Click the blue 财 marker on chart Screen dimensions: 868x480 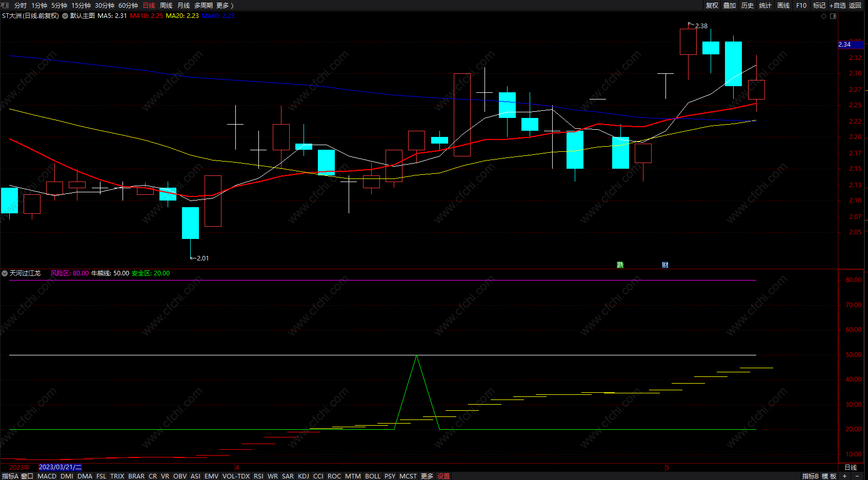click(x=665, y=265)
